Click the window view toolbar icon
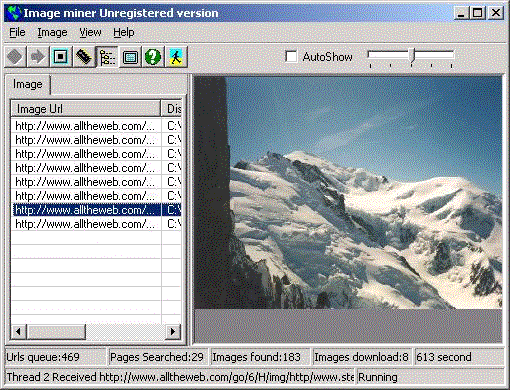This screenshot has width=510, height=390. pyautogui.click(x=130, y=57)
